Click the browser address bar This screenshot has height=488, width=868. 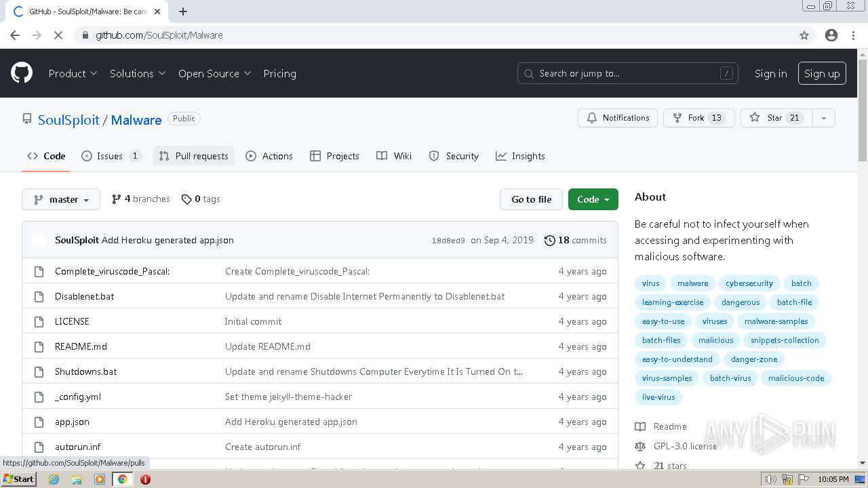coord(434,35)
